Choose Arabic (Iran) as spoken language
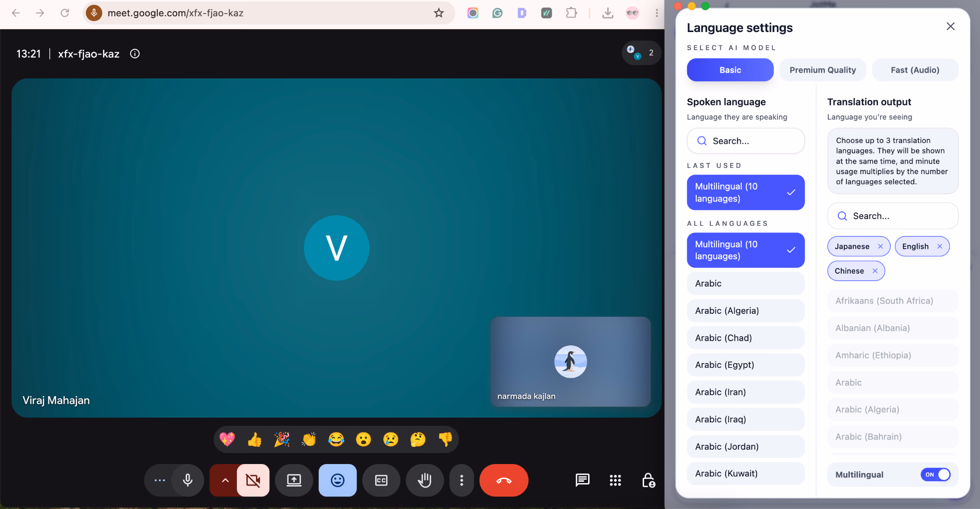 tap(746, 392)
